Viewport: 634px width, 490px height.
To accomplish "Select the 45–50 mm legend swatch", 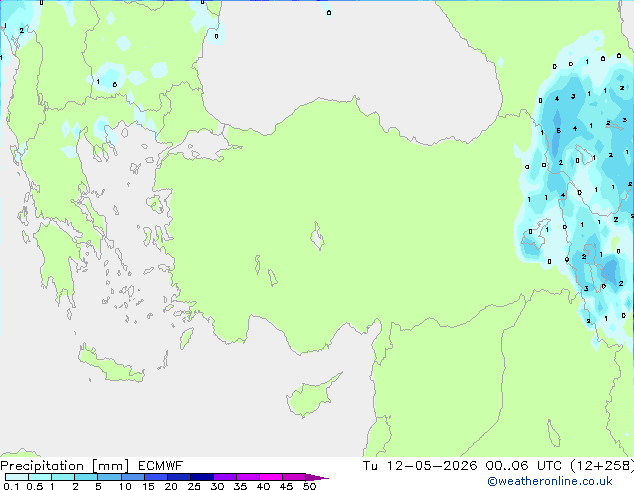I will click(x=294, y=477).
